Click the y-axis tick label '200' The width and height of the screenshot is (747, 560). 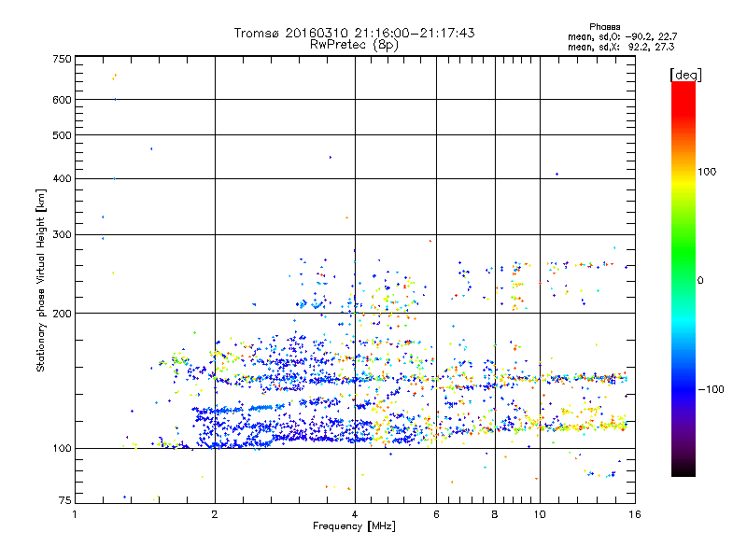pos(62,314)
